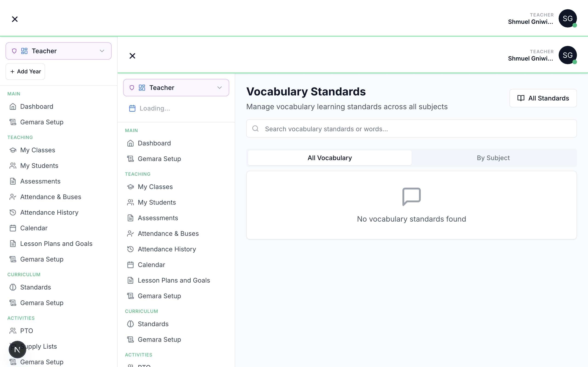Click Lesson Plans and Goals icon, inner sidebar
The width and height of the screenshot is (588, 367).
[x=130, y=280]
